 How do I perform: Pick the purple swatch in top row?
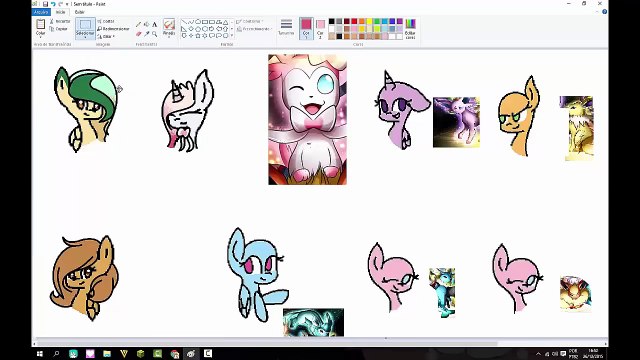[400, 22]
